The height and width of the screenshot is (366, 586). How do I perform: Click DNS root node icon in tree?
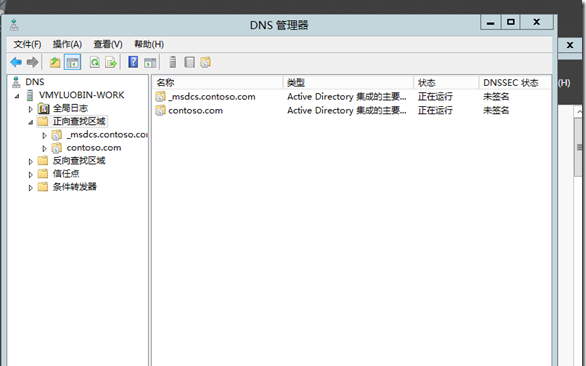16,82
